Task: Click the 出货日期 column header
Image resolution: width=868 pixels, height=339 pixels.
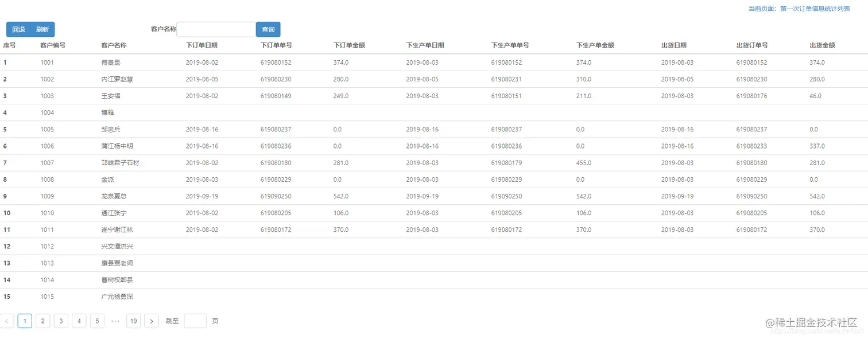Action: [674, 45]
